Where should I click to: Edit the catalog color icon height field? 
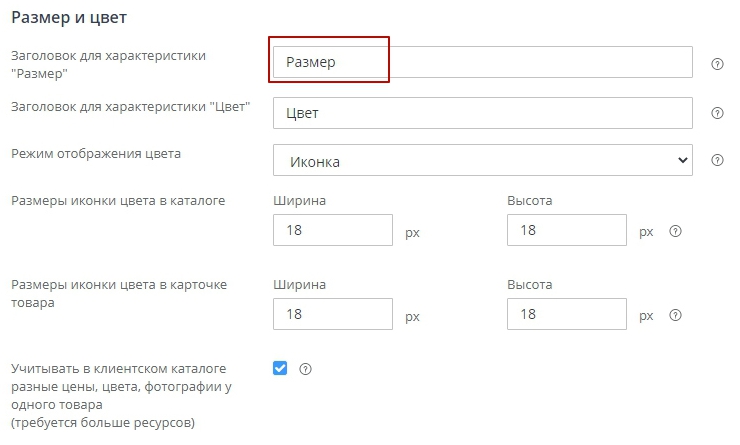pyautogui.click(x=567, y=231)
